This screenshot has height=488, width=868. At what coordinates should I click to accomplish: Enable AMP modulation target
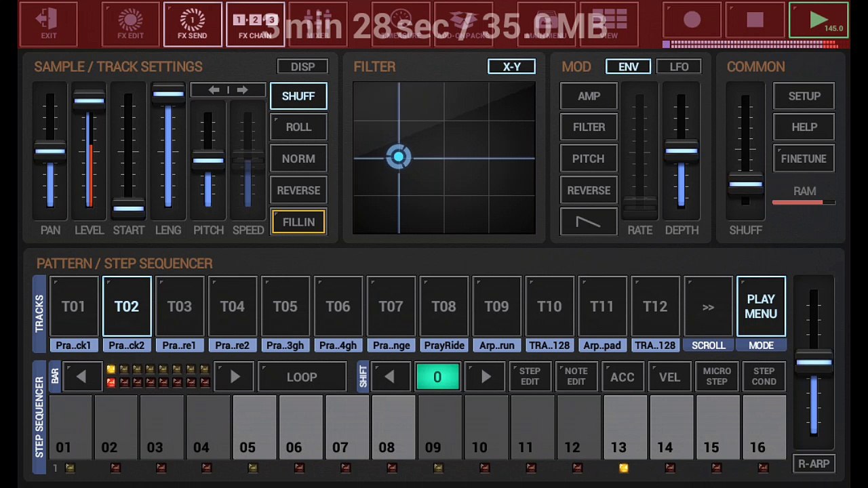click(x=589, y=96)
